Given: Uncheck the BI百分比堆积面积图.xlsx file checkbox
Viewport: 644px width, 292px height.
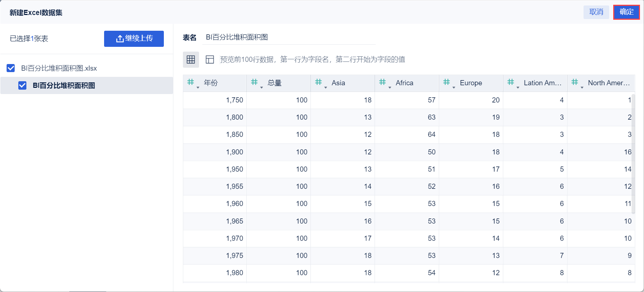Looking at the screenshot, I should pyautogui.click(x=11, y=68).
